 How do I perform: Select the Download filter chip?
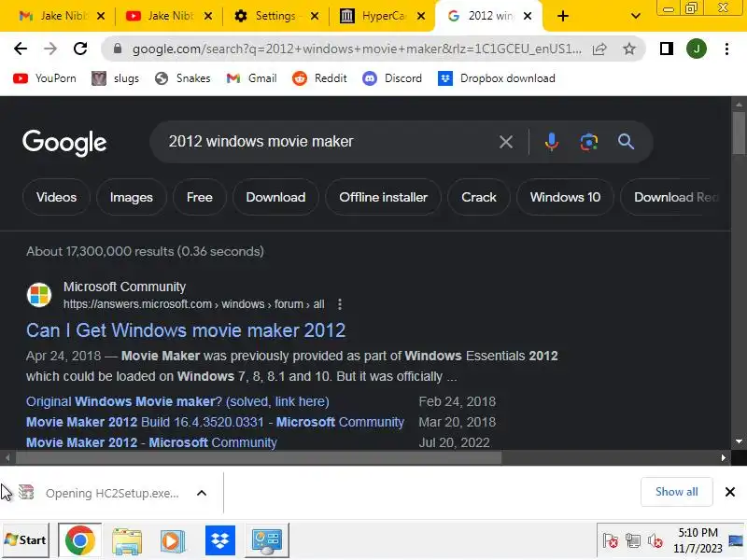[275, 197]
